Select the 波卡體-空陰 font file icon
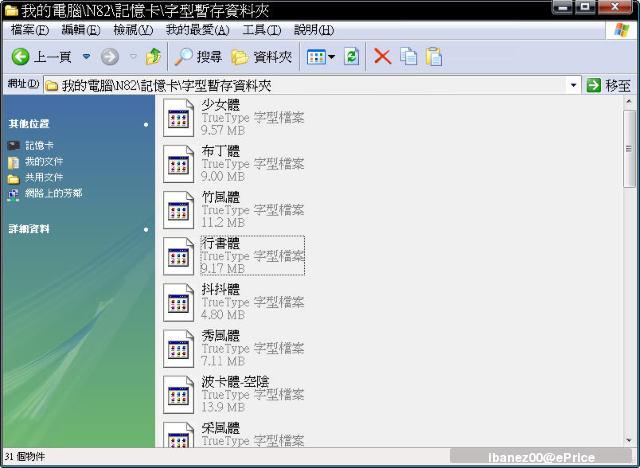640x468 pixels. 178,395
